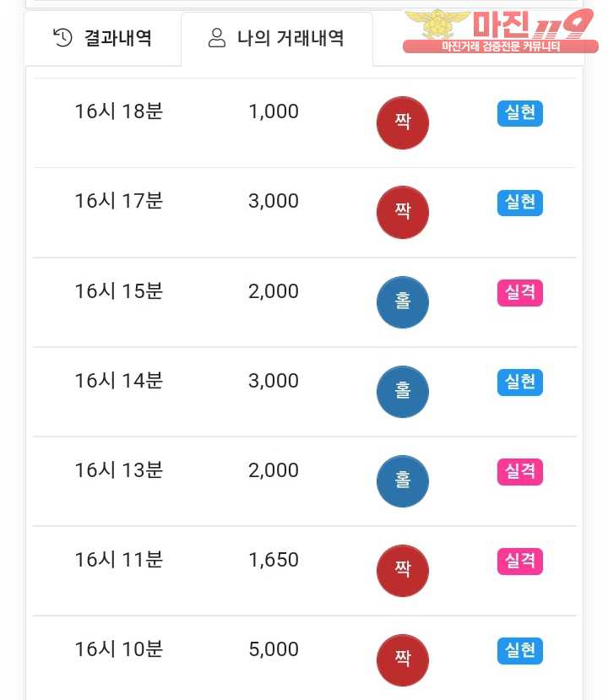Image resolution: width=608 pixels, height=700 pixels.
Task: Click the blue 홀 circle at 16시 15분
Action: (x=403, y=302)
